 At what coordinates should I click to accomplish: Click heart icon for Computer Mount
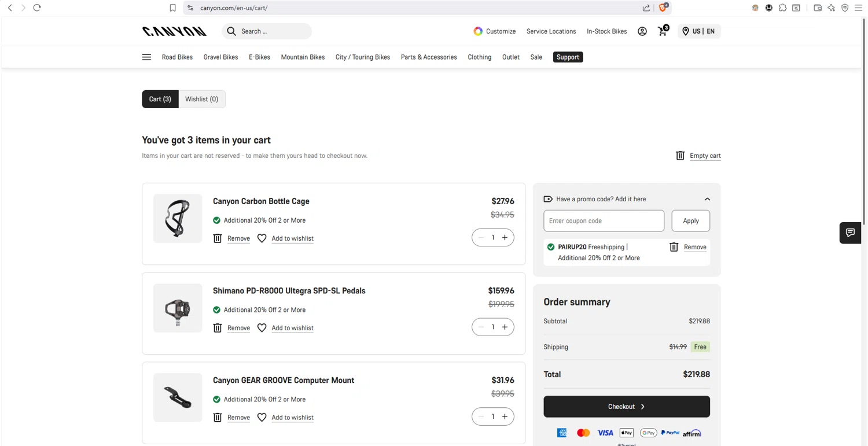click(x=262, y=418)
